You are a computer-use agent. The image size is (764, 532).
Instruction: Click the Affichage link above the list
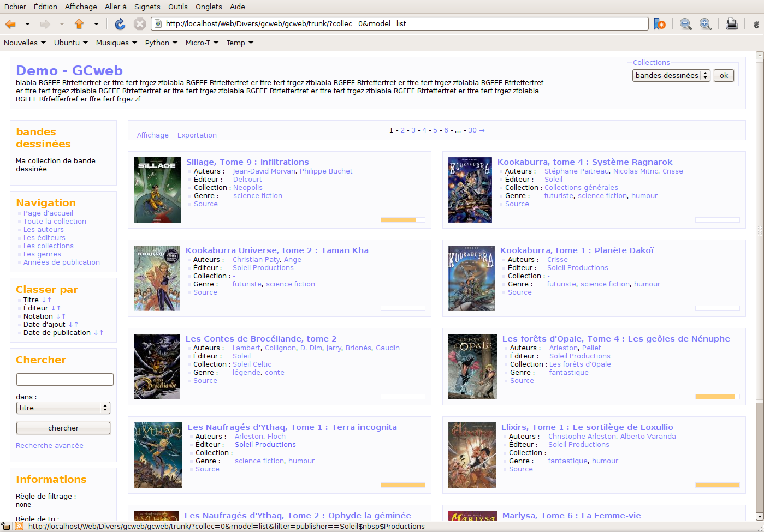tap(153, 135)
